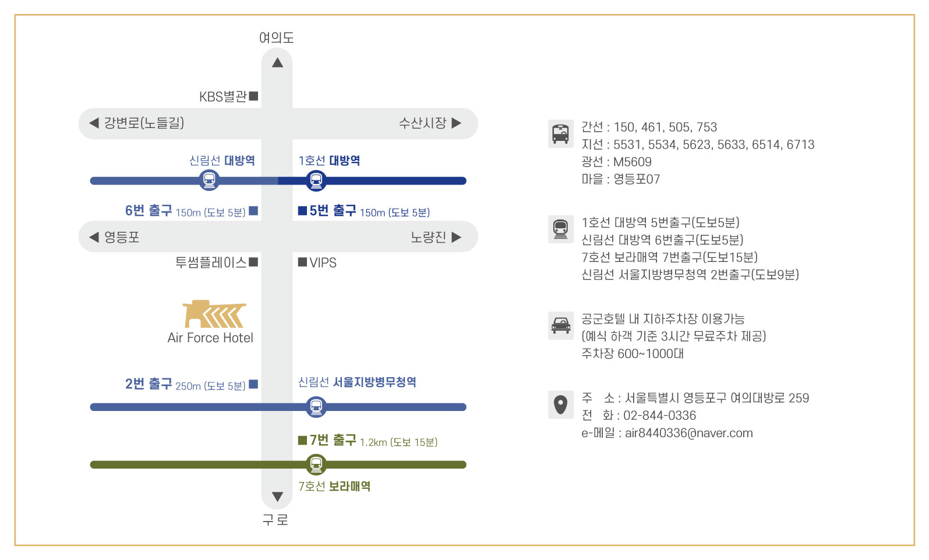
Task: Click the right arrow next to 수산시장
Action: coord(457,123)
